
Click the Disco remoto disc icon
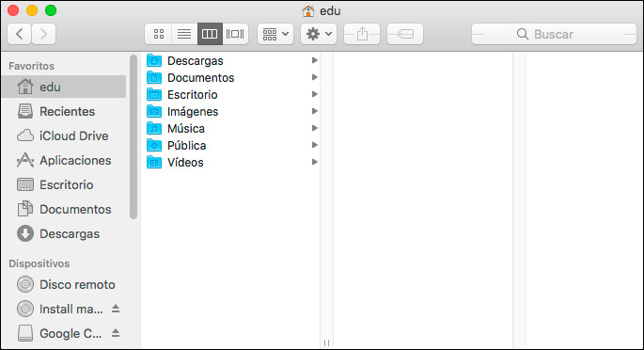click(25, 284)
